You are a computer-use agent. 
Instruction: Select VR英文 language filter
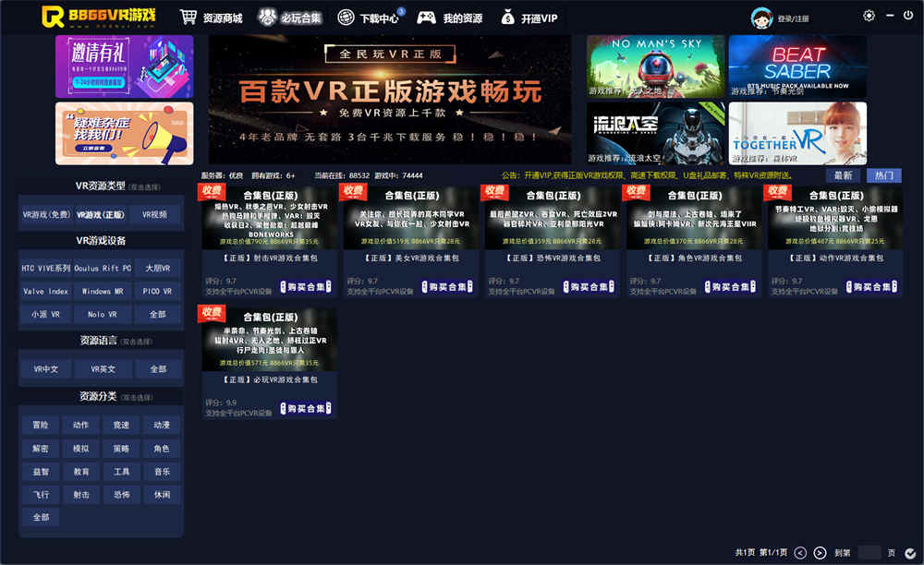(x=103, y=369)
